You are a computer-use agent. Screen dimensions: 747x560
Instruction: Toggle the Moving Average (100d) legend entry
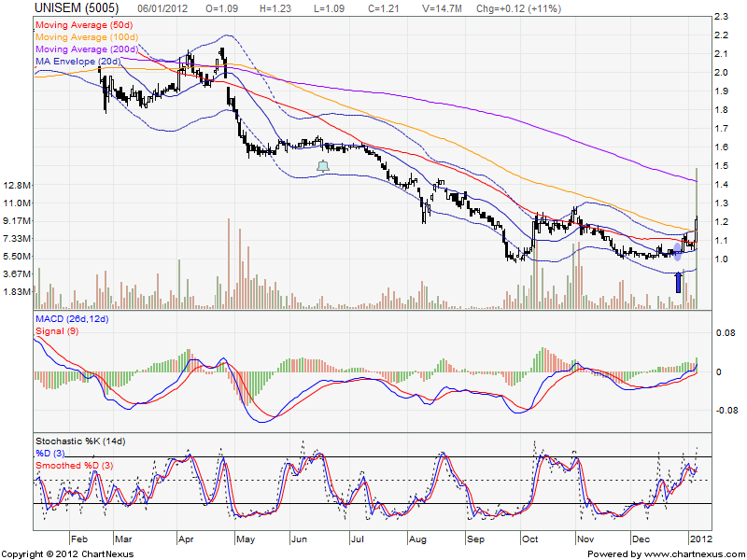point(86,38)
